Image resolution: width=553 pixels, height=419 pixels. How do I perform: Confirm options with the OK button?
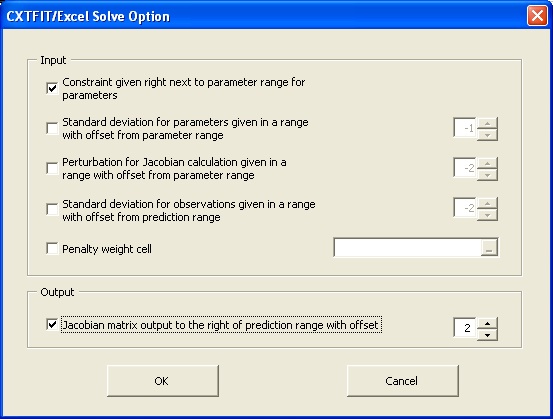click(x=163, y=381)
